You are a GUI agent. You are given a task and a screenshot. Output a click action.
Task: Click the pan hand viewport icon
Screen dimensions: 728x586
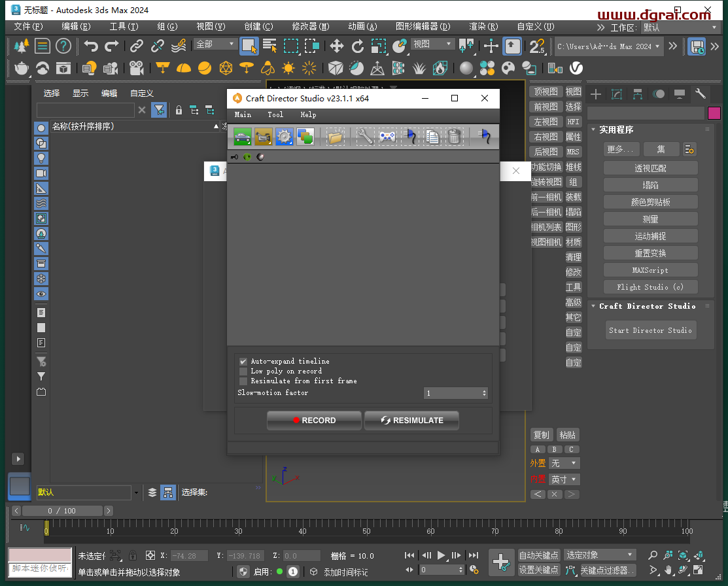[668, 570]
